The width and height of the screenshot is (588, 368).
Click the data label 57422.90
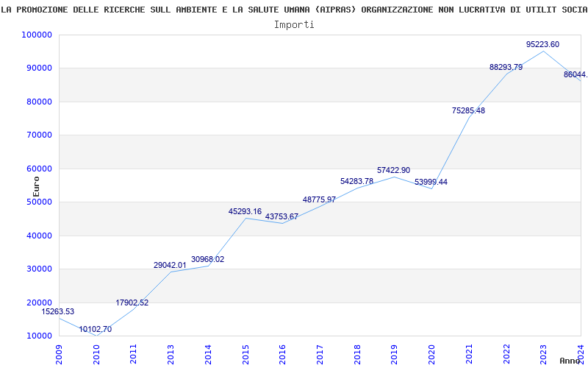(x=394, y=170)
